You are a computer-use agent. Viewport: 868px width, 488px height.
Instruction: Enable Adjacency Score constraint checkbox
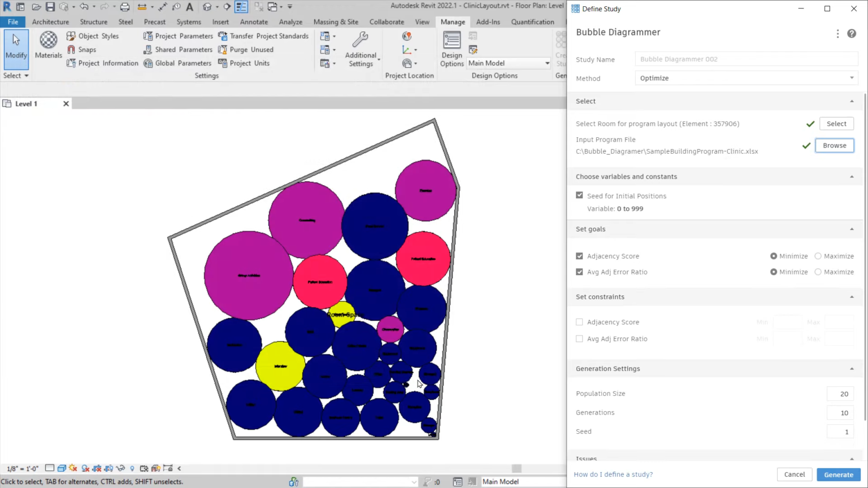coord(579,322)
